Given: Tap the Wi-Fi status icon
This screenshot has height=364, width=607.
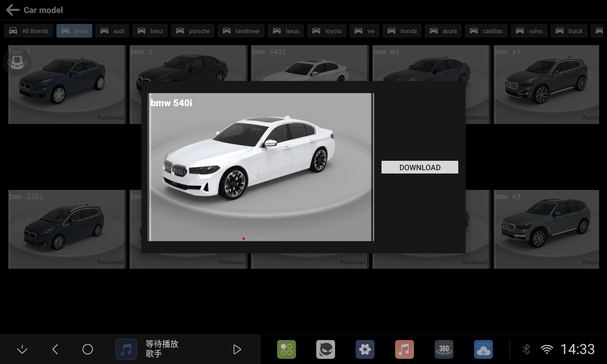Looking at the screenshot, I should [547, 349].
